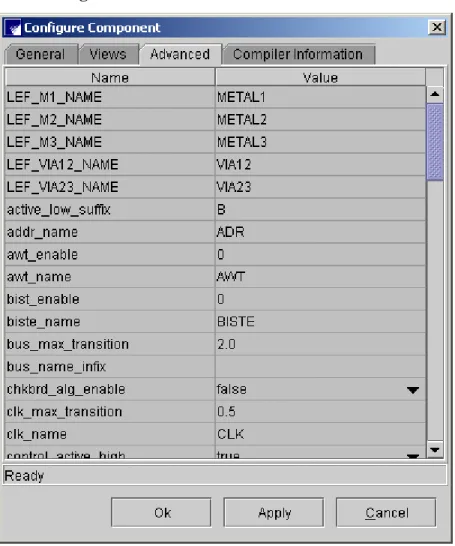
Task: Edit the bus_max_transition value 2.0
Action: (x=320, y=344)
